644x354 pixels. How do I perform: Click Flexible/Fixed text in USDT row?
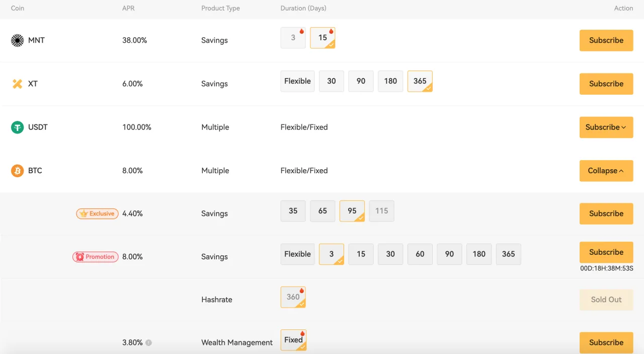pyautogui.click(x=304, y=127)
